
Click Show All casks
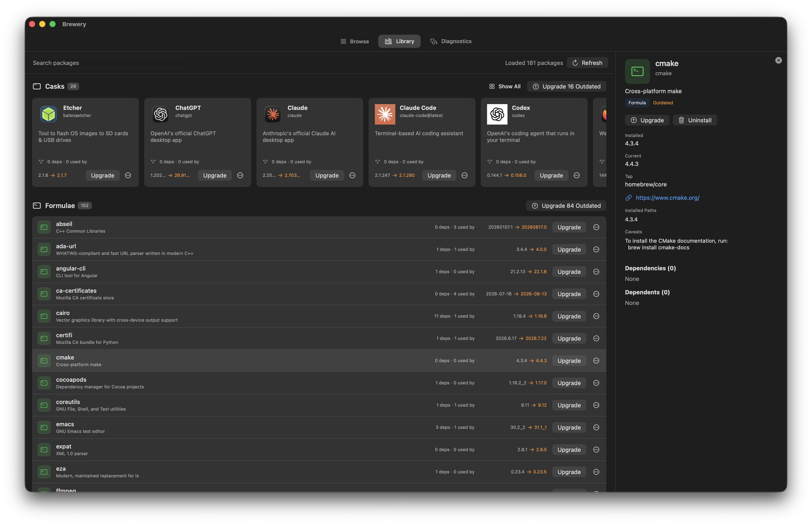coord(504,86)
